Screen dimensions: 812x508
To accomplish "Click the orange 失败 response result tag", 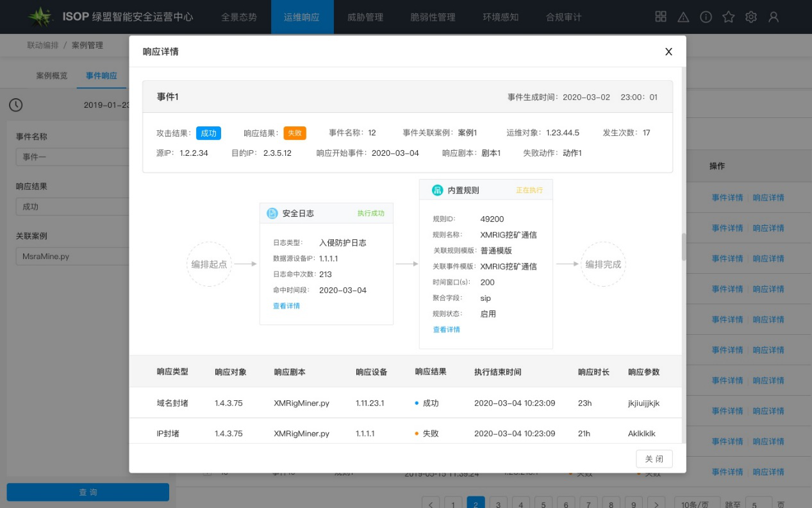I will coord(295,133).
